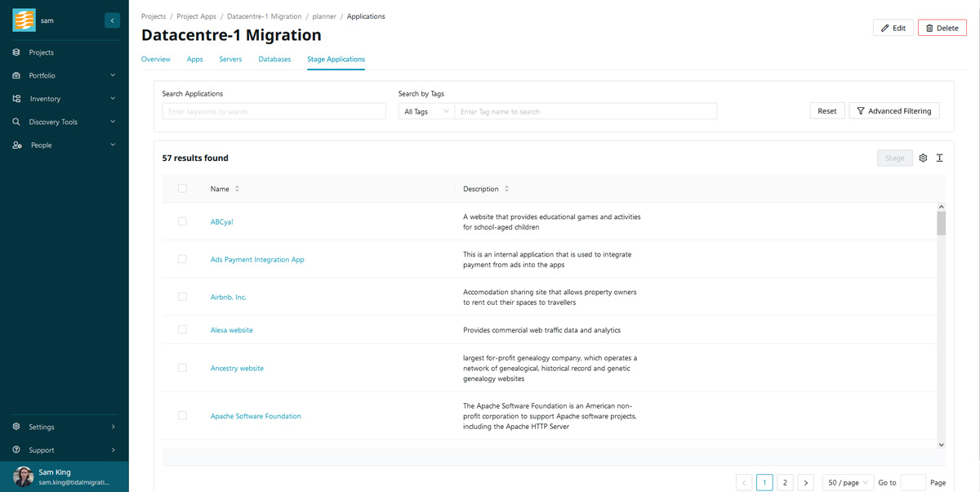Click the People icon in the sidebar
Screen dimensions: 980x492
pos(16,145)
